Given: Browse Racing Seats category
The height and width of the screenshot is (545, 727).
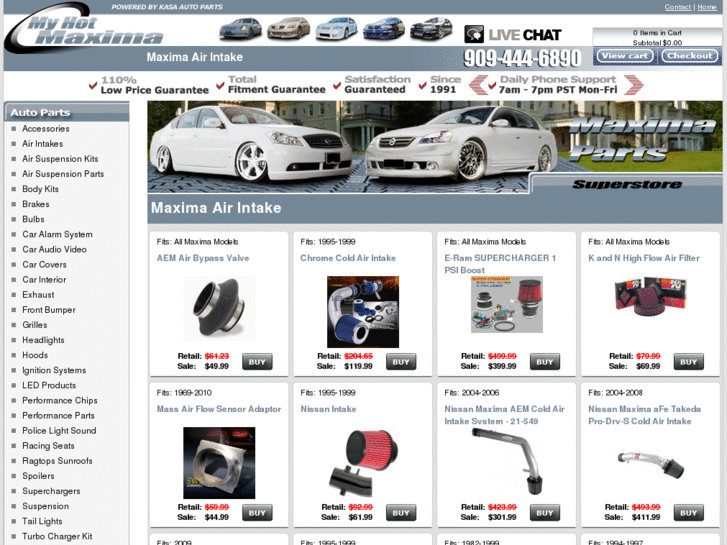Looking at the screenshot, I should tap(48, 446).
